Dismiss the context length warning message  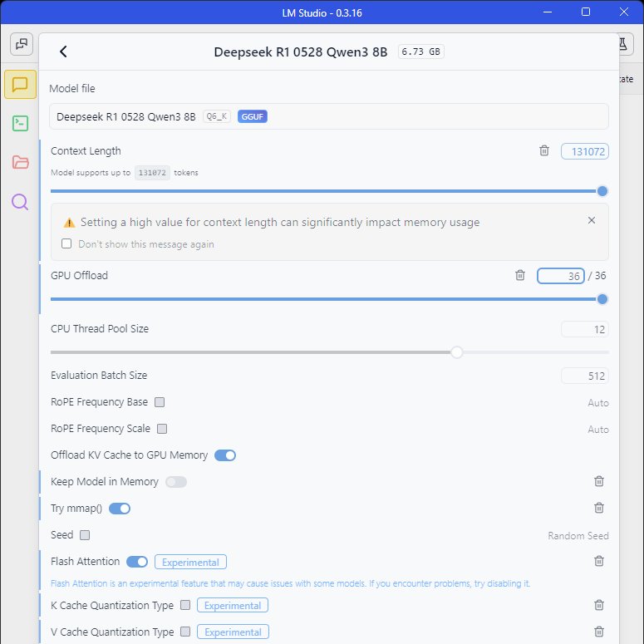[592, 220]
